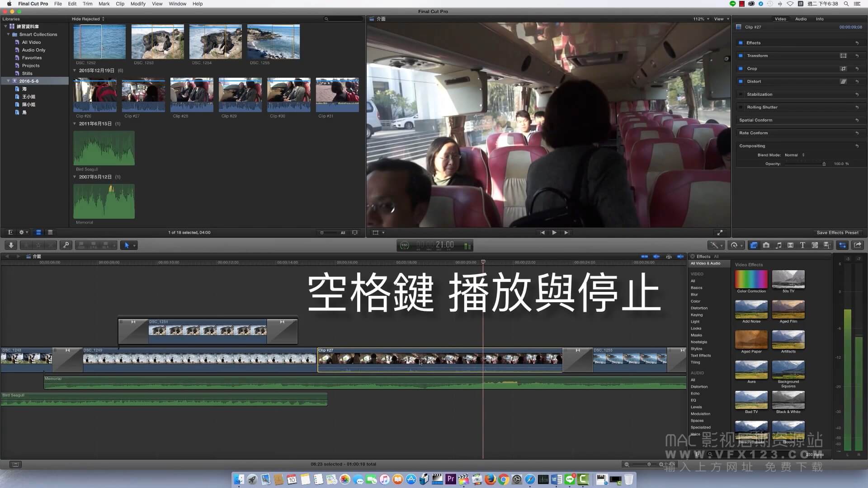This screenshot has width=868, height=488.
Task: Open the Enhancements magic wand menu
Action: (x=715, y=245)
